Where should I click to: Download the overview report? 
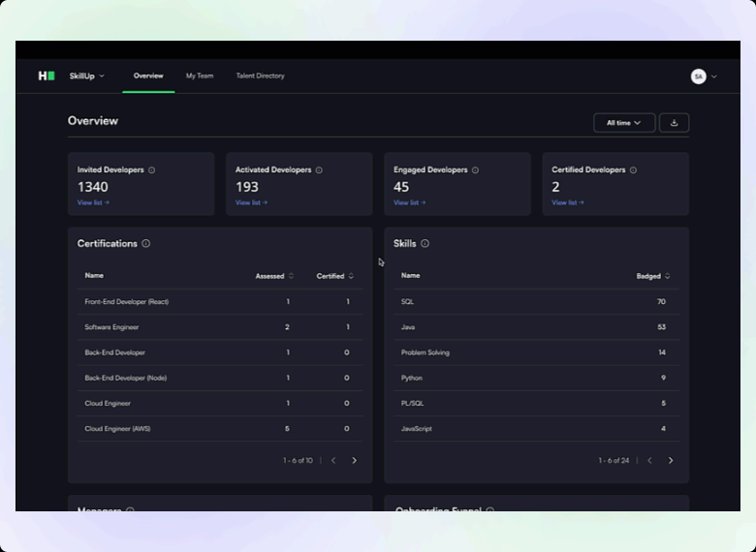point(674,123)
